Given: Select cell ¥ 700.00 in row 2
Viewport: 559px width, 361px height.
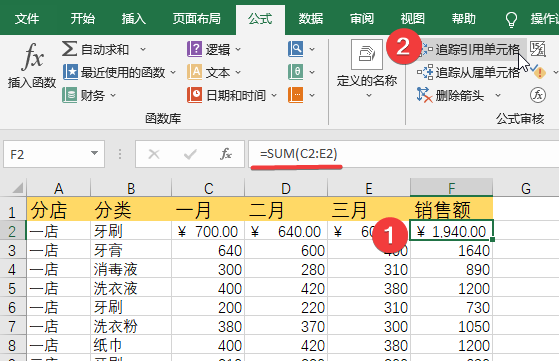Looking at the screenshot, I should pyautogui.click(x=208, y=232).
